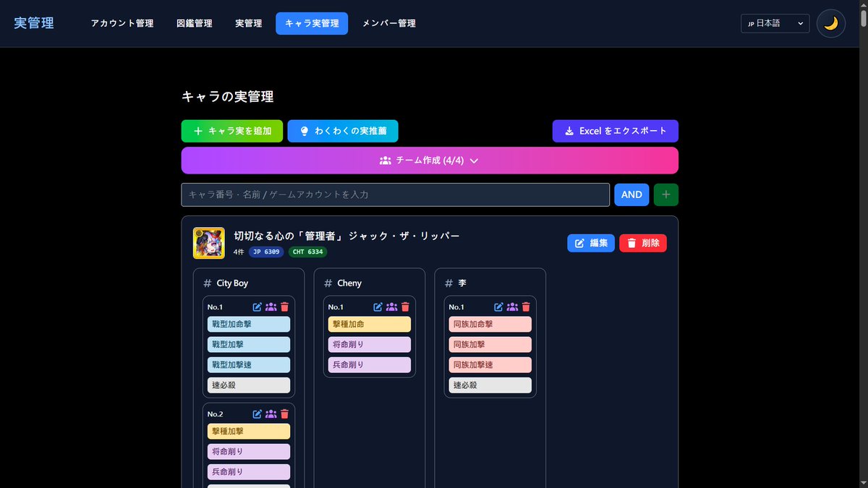Screen dimensions: 868x488
Task: Open the 日本語 language dropdown
Action: (x=775, y=23)
